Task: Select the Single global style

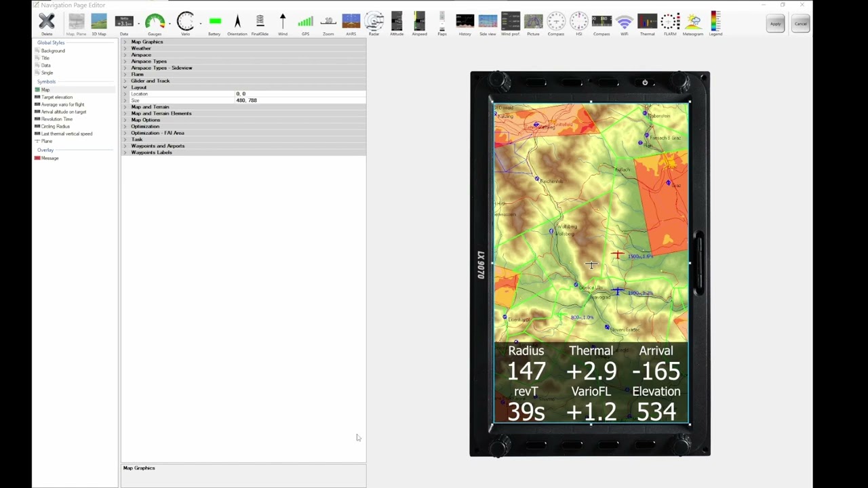Action: (x=47, y=73)
